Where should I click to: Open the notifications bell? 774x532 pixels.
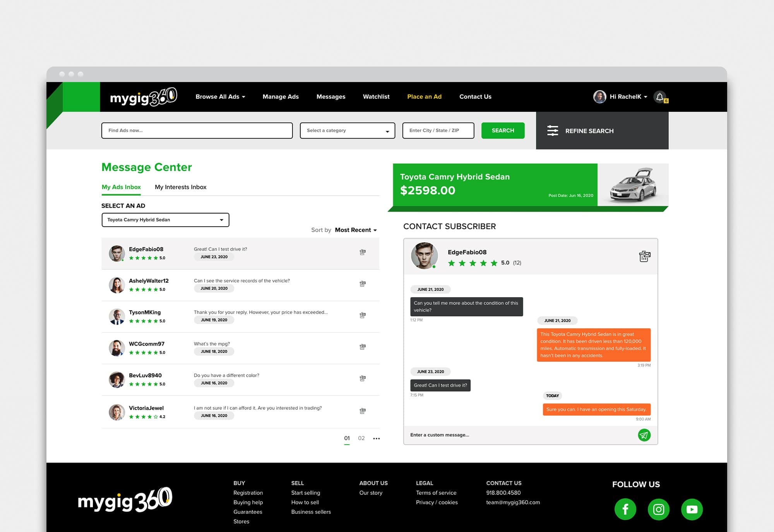point(659,97)
